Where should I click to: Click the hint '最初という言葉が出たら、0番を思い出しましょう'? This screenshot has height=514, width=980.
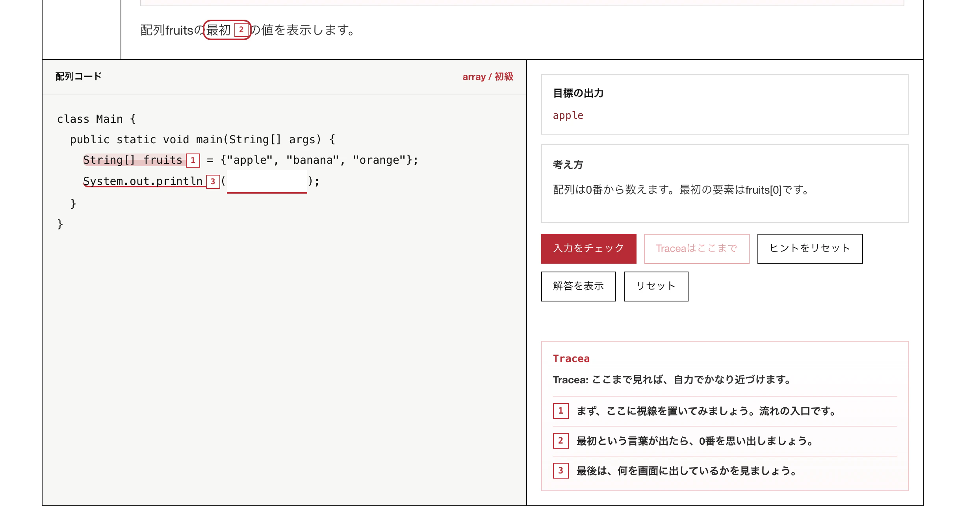(695, 441)
